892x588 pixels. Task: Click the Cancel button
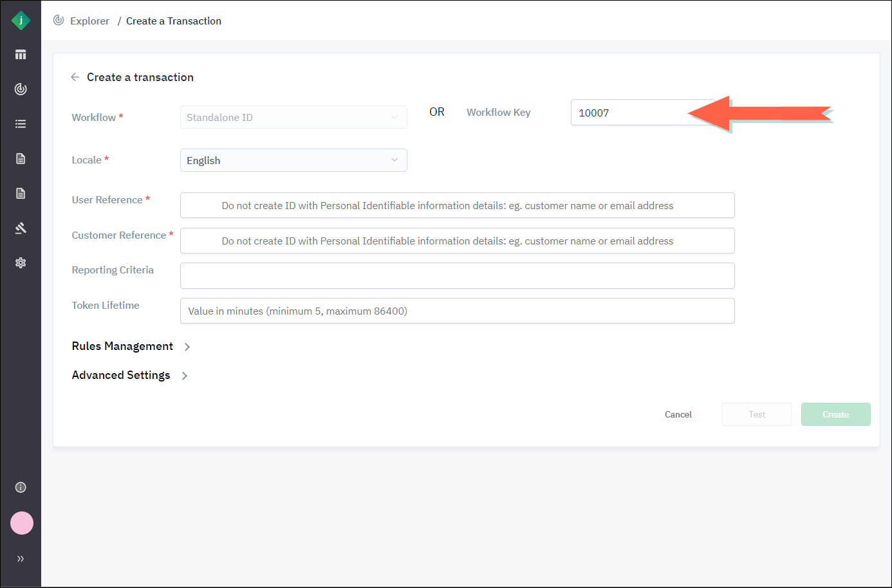point(678,415)
